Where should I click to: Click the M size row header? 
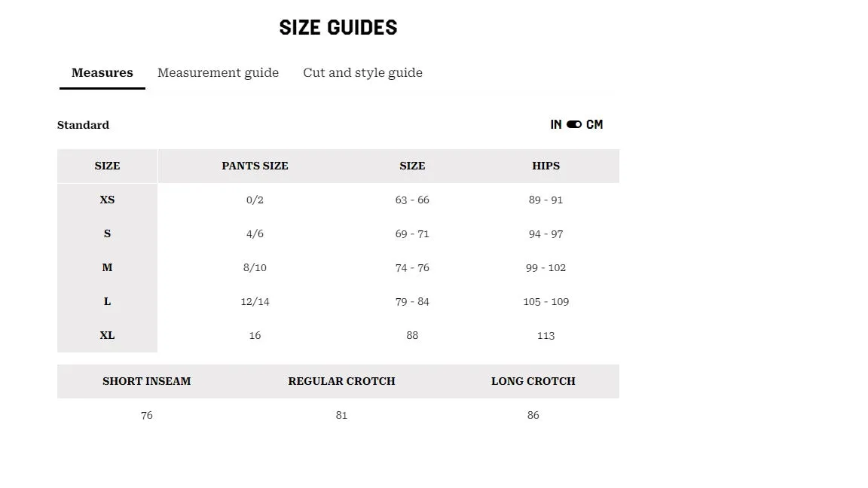pos(108,267)
